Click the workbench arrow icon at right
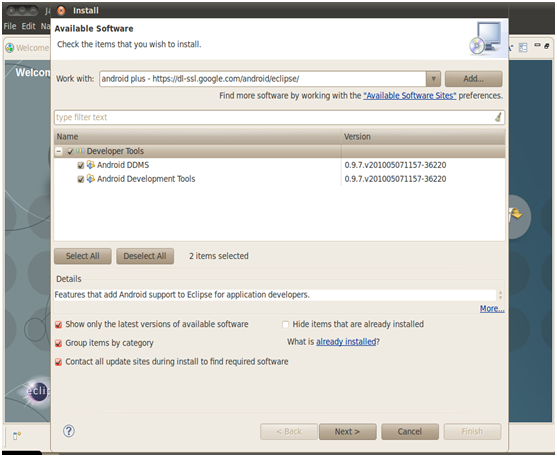The height and width of the screenshot is (457, 557). (515, 214)
